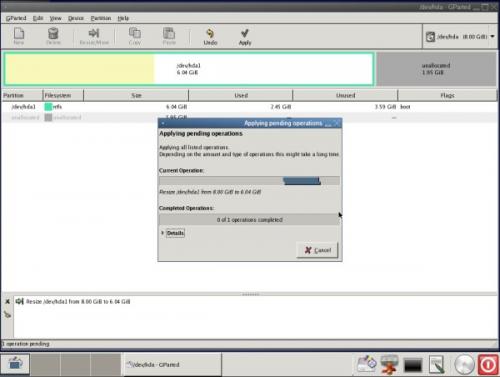
Task: Open the Help menu
Action: coord(123,18)
